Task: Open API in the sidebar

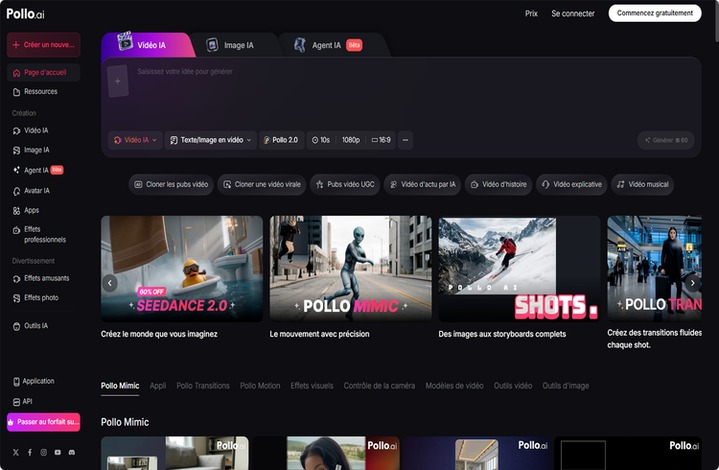Action: 44,402
